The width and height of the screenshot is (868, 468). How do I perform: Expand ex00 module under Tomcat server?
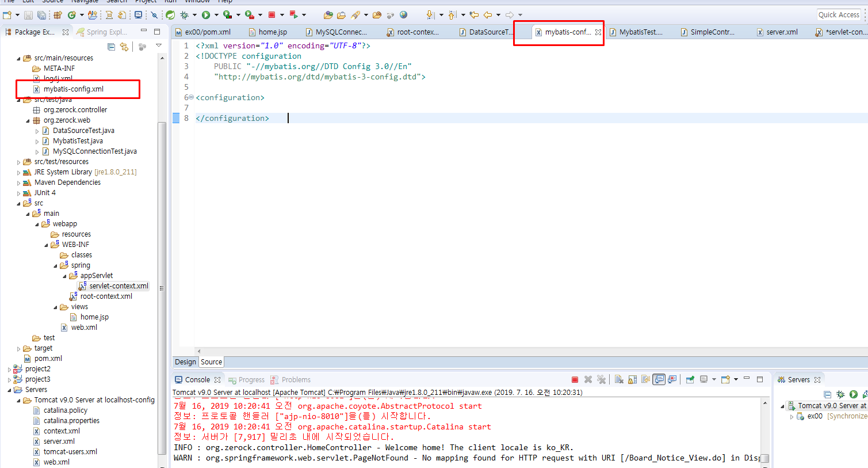pyautogui.click(x=792, y=416)
